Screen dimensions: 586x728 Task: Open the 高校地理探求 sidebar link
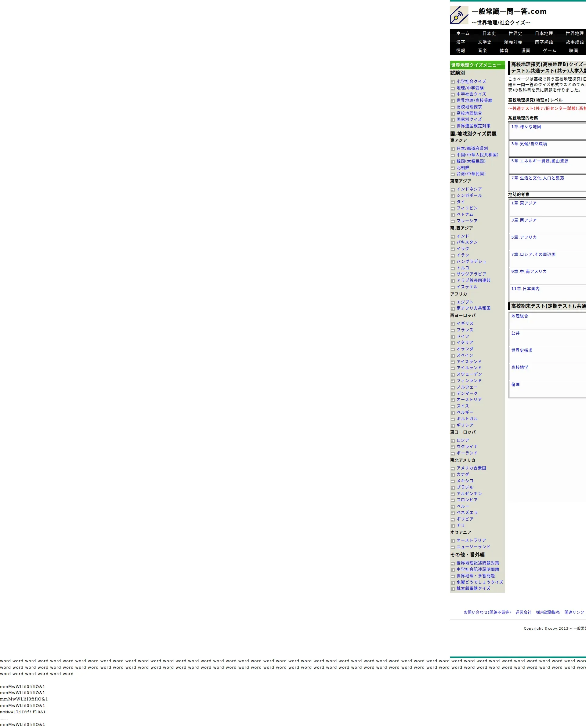coord(469,107)
